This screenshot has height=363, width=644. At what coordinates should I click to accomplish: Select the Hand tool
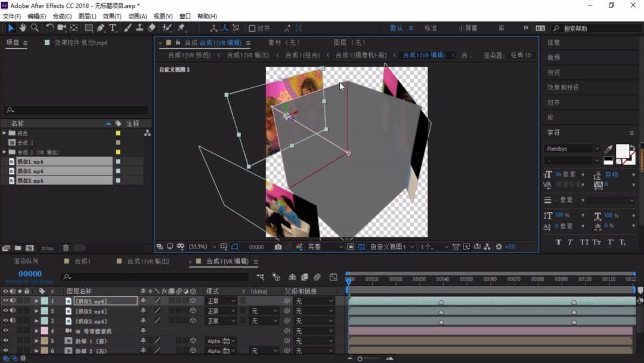[24, 28]
